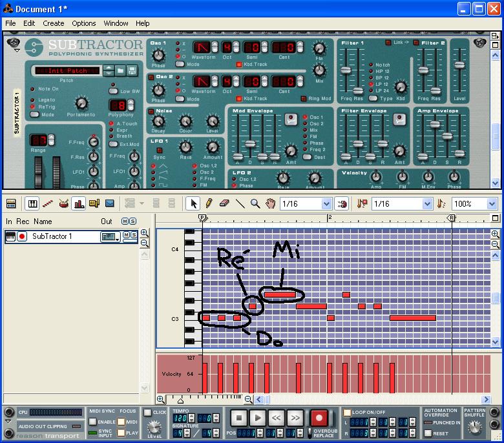
Task: Adjust Osc 1 octave spinner
Action: 236,47
